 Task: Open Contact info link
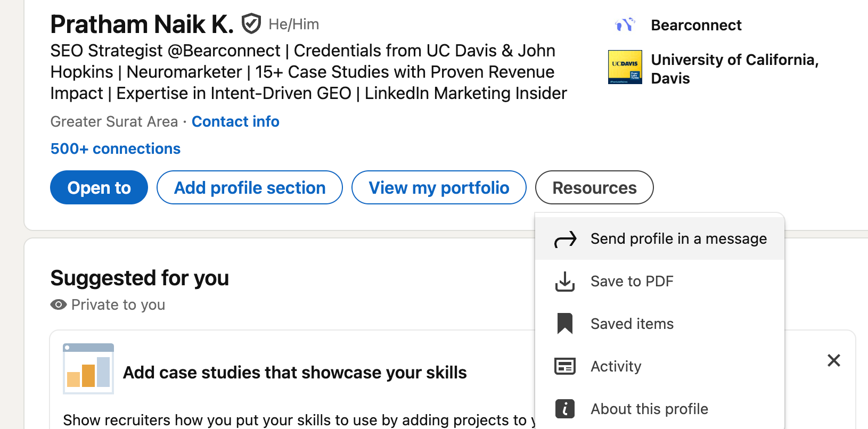[235, 121]
